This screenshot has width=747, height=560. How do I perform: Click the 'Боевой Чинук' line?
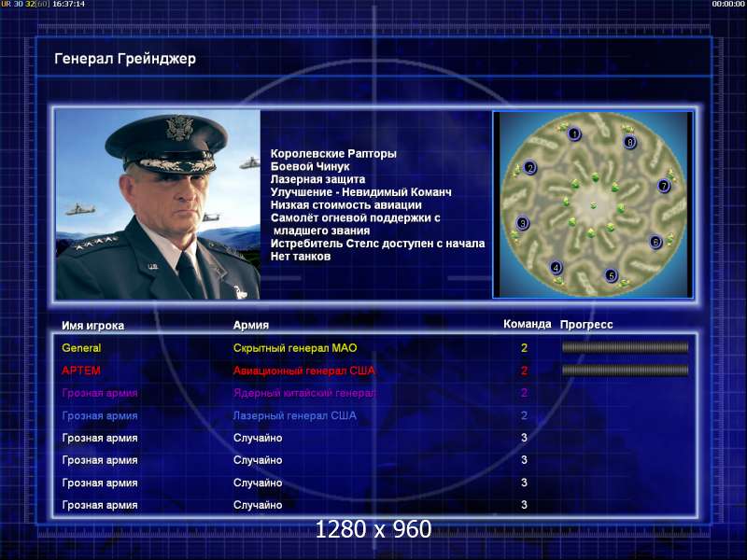[310, 166]
